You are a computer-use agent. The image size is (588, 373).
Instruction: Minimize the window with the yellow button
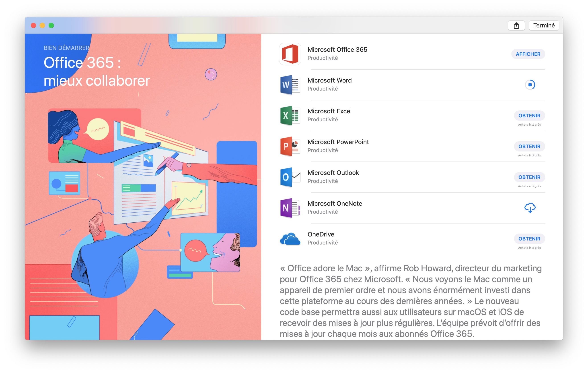click(42, 25)
